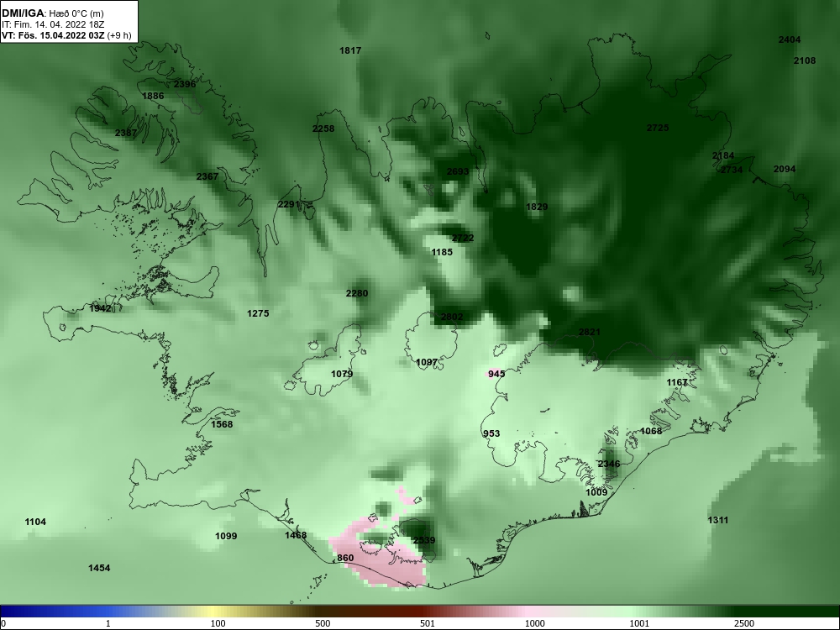Screen dimensions: 840x630
Task: Select the 1568 height value
Action: 222,424
